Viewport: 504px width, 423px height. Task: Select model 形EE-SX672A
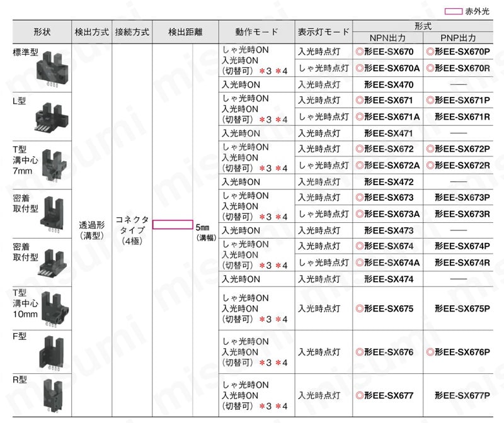tap(392, 166)
